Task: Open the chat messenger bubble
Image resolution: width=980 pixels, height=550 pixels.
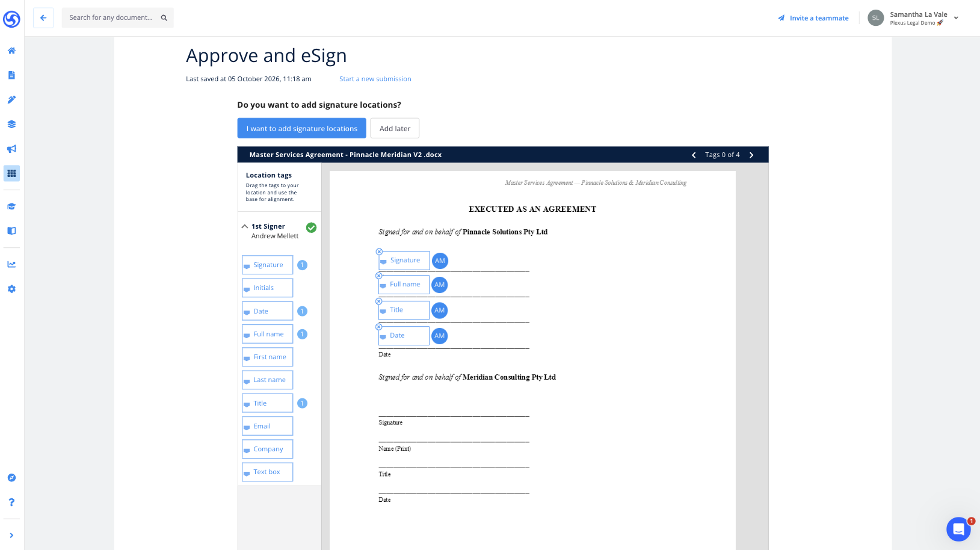Action: (958, 530)
